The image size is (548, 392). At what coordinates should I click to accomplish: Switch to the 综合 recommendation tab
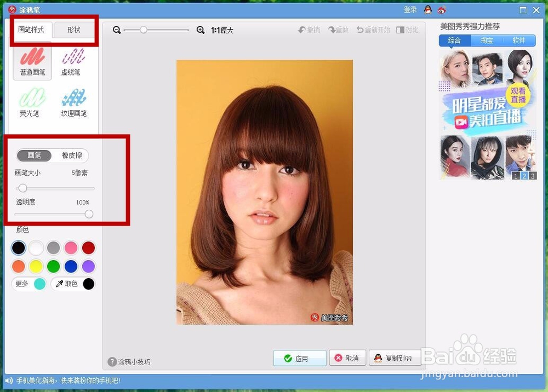click(454, 41)
